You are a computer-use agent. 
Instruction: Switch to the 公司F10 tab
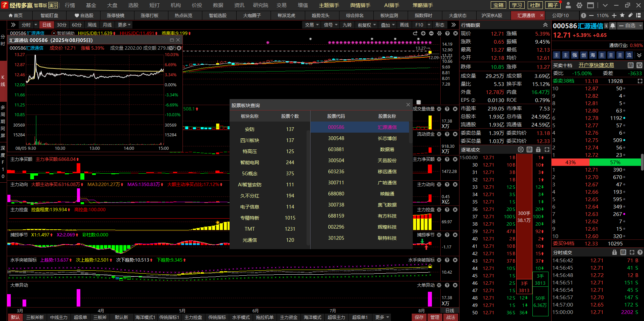coord(560,15)
